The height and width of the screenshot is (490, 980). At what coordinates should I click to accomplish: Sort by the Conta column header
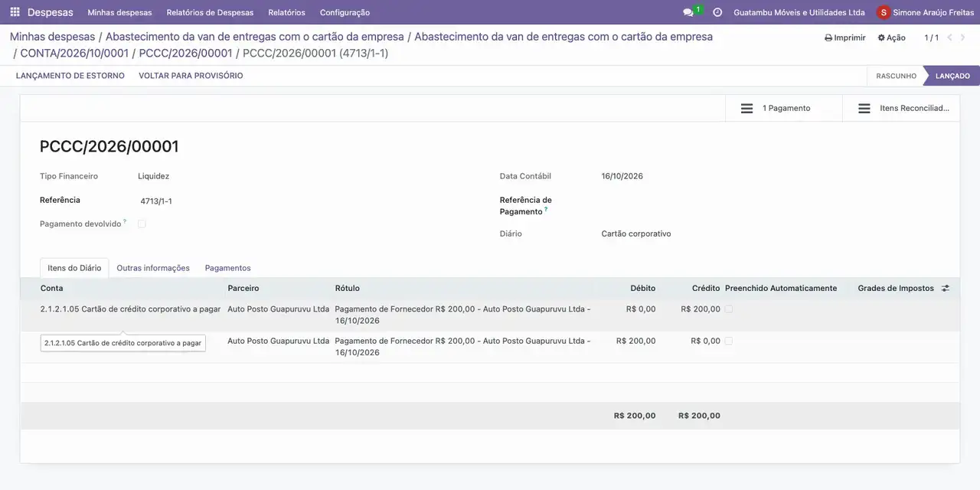(52, 289)
